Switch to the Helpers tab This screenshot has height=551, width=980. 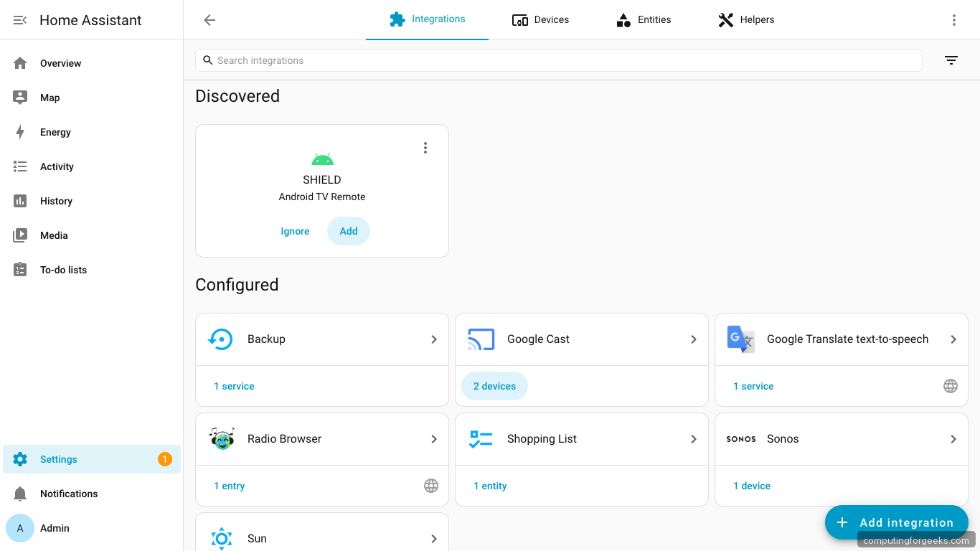point(746,19)
